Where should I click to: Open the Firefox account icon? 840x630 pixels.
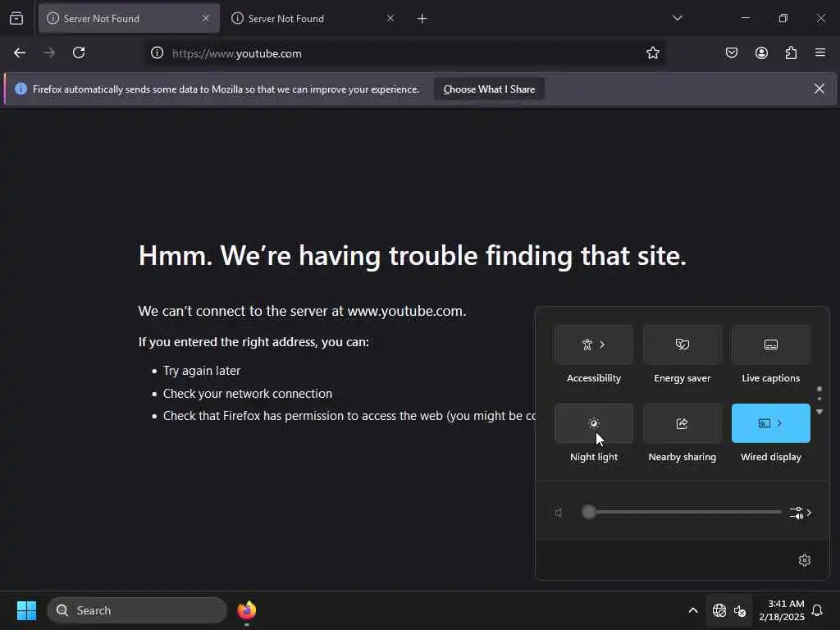tap(761, 52)
